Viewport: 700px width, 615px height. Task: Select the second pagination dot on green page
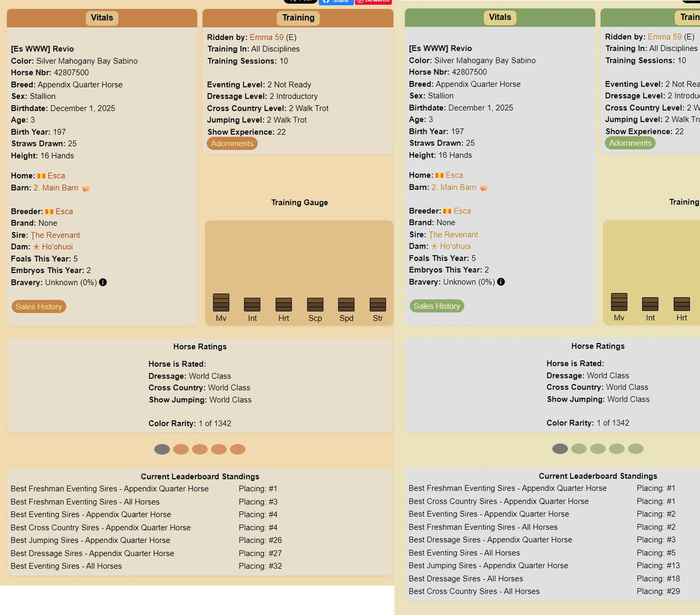579,449
